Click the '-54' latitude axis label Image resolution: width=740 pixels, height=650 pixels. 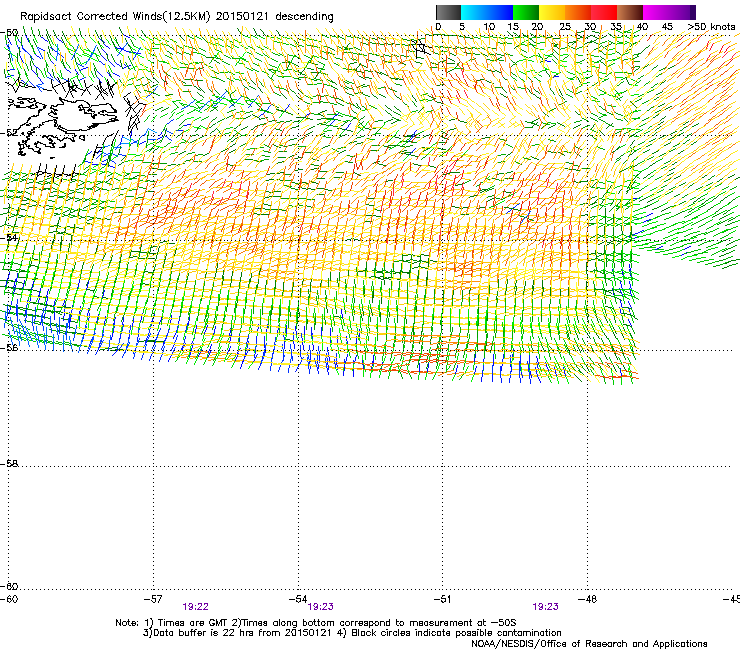pos(9,238)
